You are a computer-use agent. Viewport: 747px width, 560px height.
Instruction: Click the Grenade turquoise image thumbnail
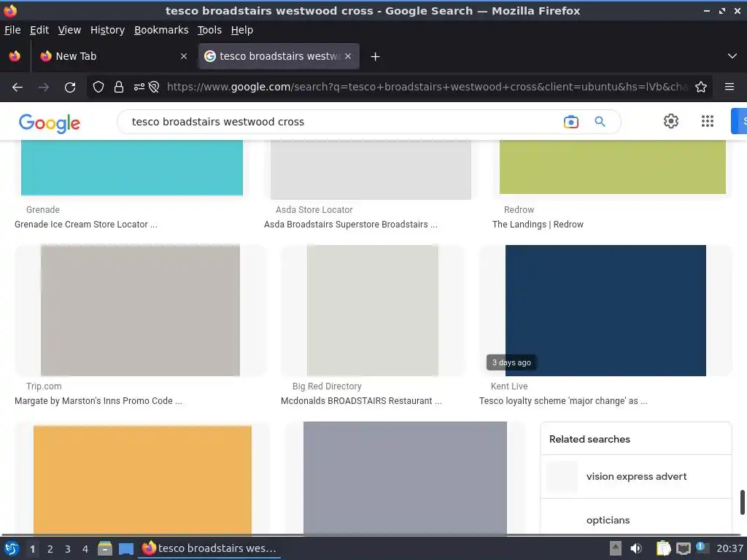click(x=132, y=168)
